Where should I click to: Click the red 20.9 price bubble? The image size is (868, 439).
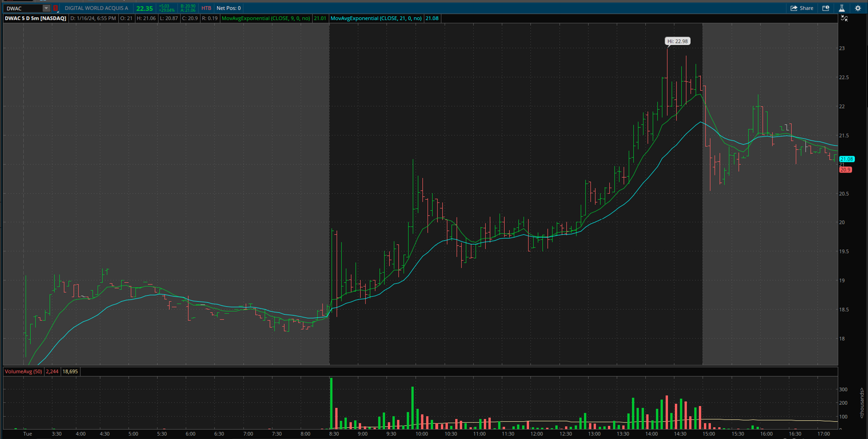click(845, 169)
